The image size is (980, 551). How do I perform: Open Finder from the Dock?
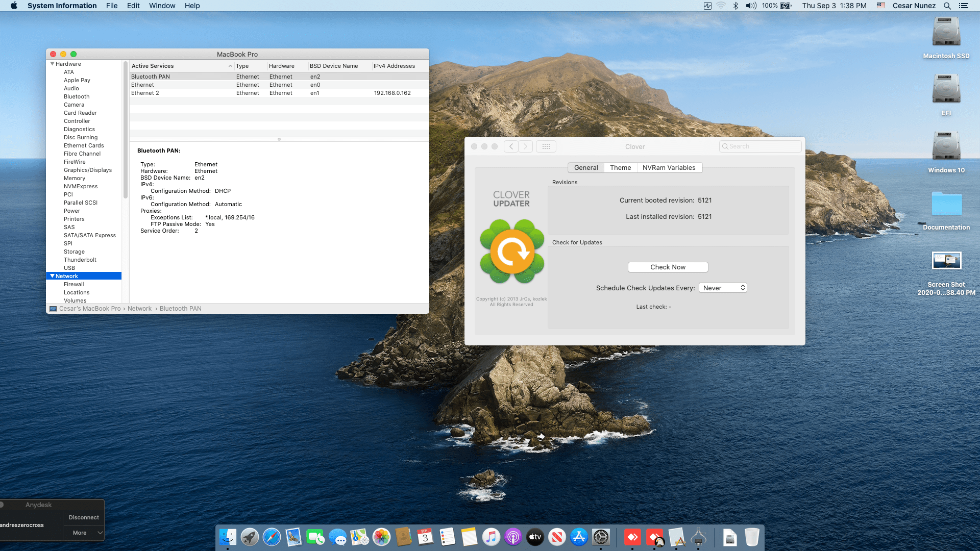(x=228, y=537)
